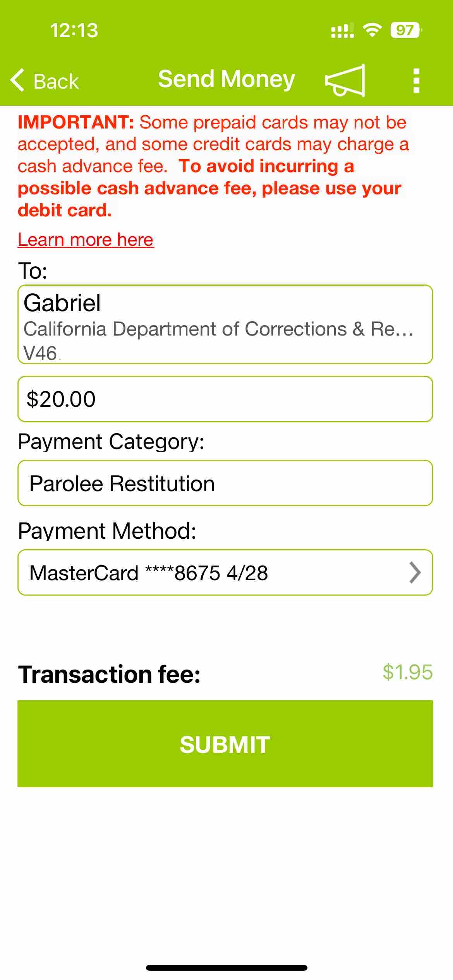Tap the Payment Method label
The width and height of the screenshot is (453, 980).
(107, 531)
